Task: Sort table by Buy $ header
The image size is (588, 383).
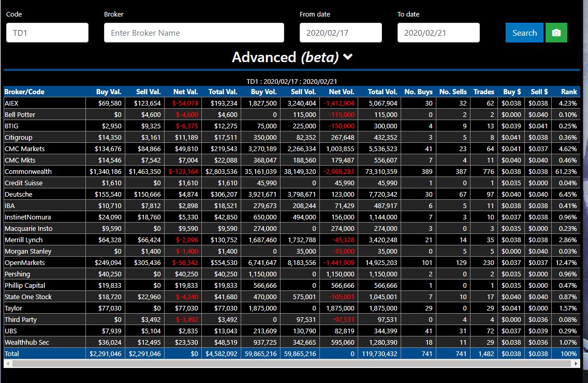Action: click(512, 92)
